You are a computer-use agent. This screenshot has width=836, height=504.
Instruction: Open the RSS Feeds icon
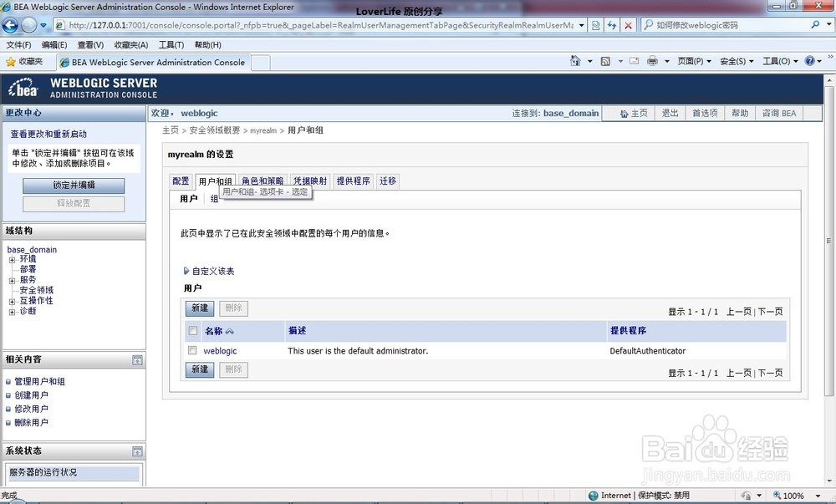[x=607, y=61]
